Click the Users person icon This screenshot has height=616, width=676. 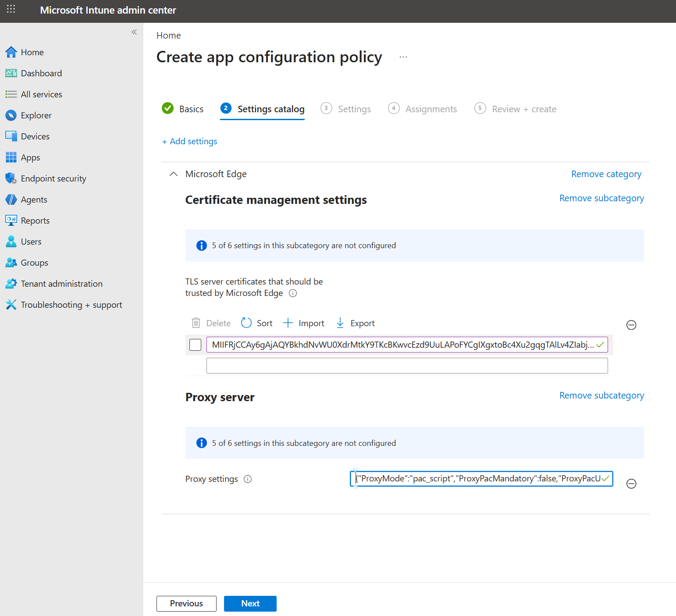coord(11,242)
